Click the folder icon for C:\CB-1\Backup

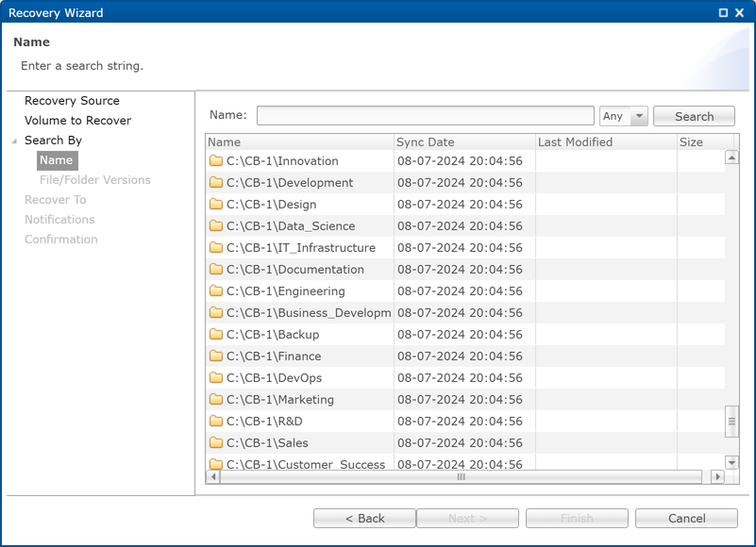(216, 334)
